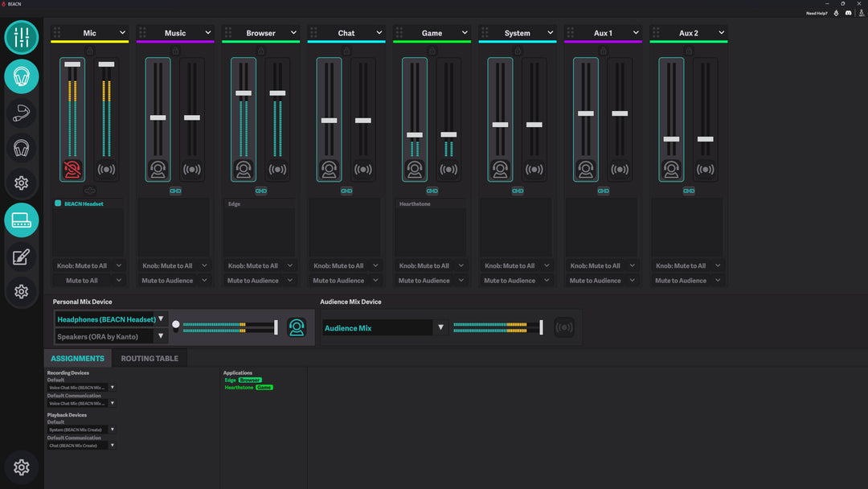The height and width of the screenshot is (489, 868).
Task: Open the edit/notes icon in the sidebar
Action: click(x=22, y=257)
